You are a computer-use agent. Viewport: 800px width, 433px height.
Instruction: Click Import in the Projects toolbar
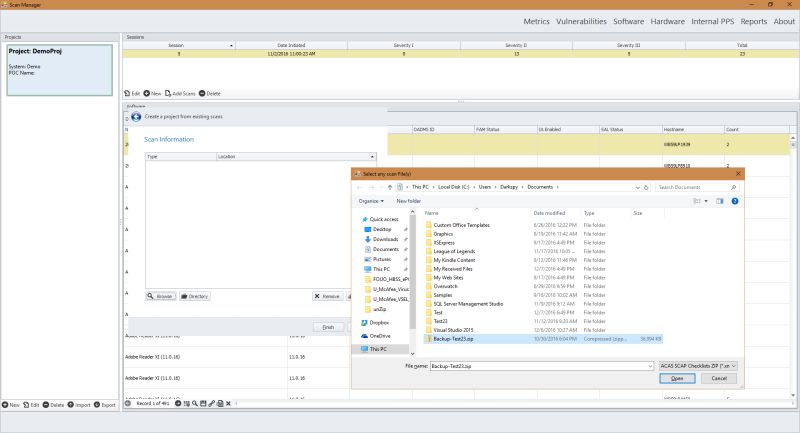tap(79, 405)
